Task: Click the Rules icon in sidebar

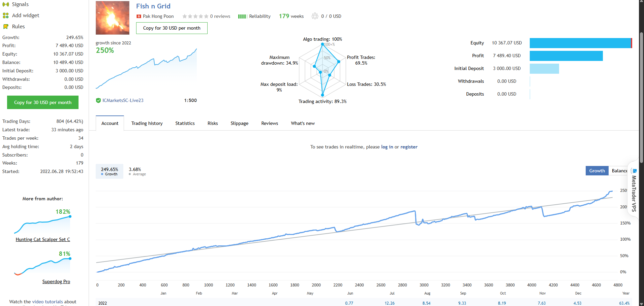Action: point(6,27)
